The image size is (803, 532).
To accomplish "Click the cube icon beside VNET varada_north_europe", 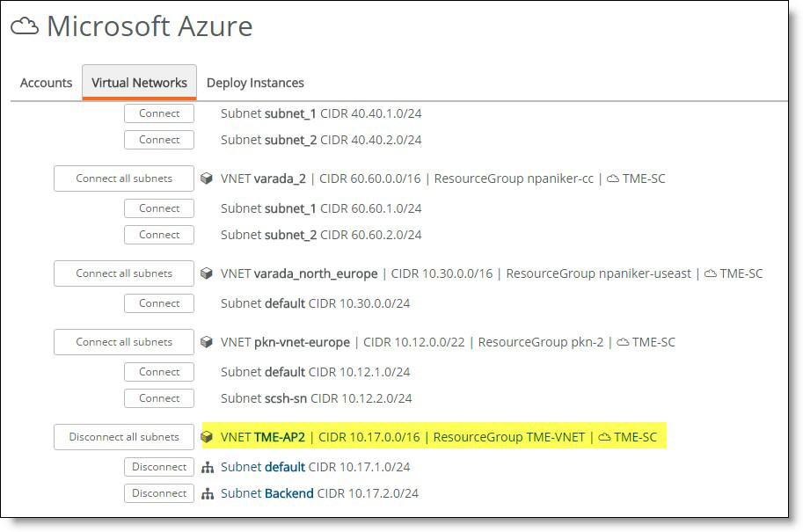I will 207,273.
